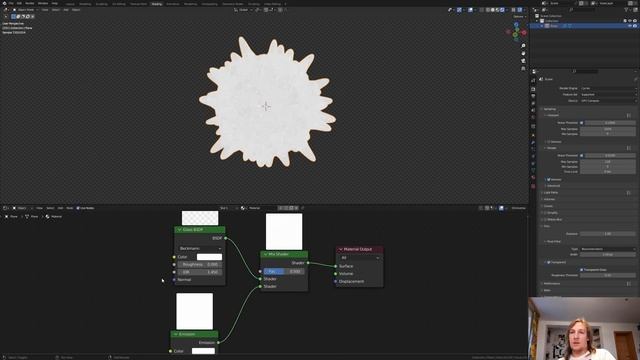Screen dimensions: 640x360
Task: Expand the Light Paths panel
Action: coord(551,193)
